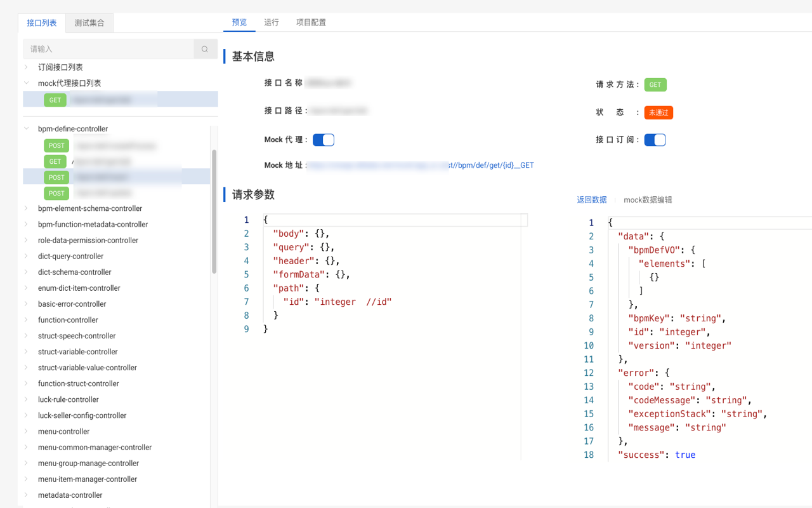Click the orange 未通过 status badge
The image size is (812, 508).
pyautogui.click(x=658, y=112)
